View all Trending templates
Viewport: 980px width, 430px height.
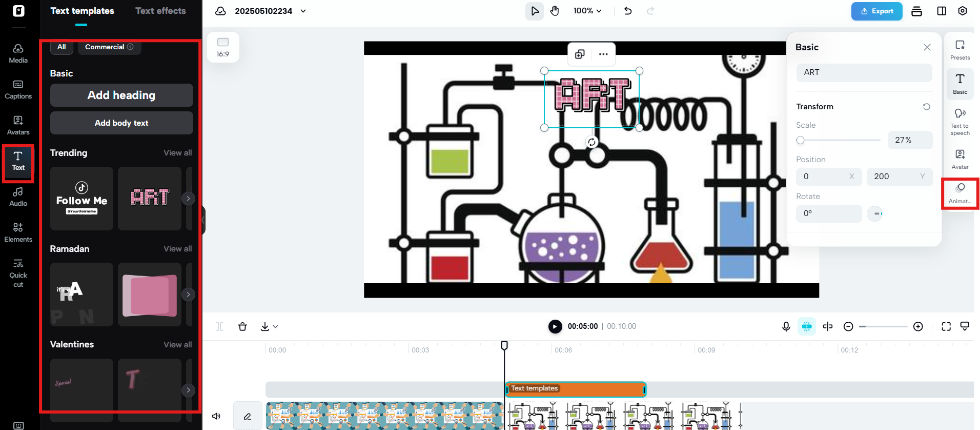pos(177,153)
